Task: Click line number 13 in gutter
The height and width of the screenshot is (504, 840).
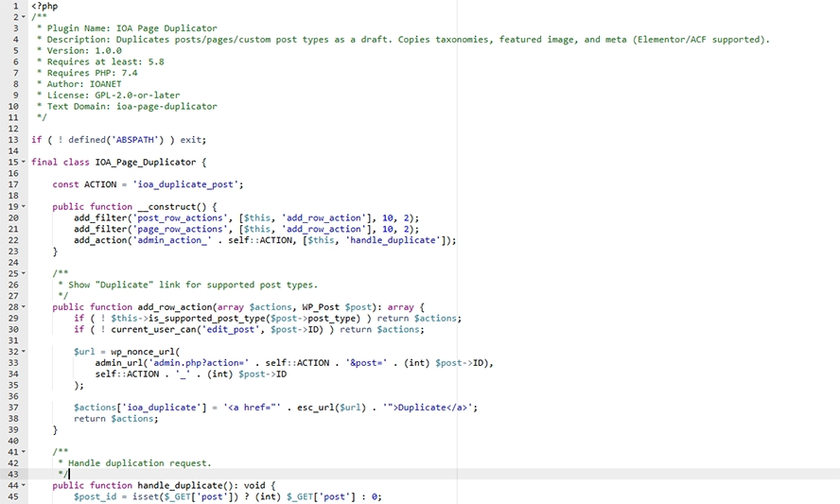Action: tap(13, 140)
